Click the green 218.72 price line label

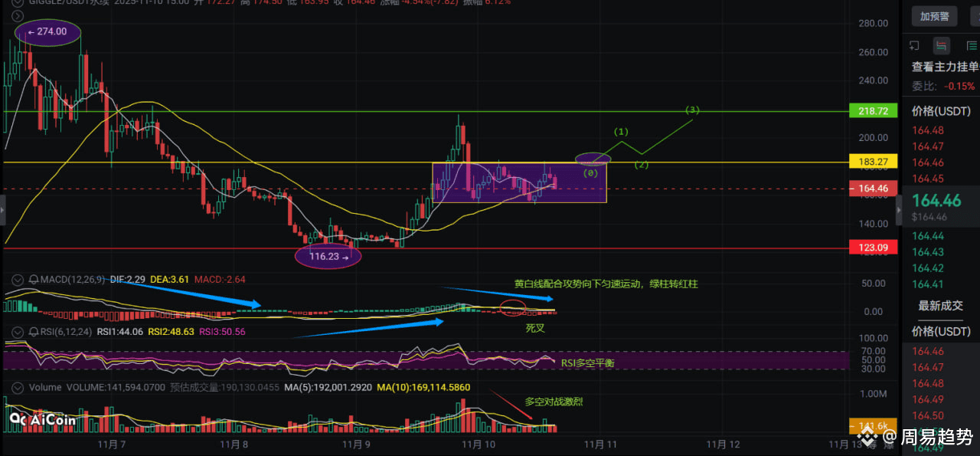pos(874,111)
